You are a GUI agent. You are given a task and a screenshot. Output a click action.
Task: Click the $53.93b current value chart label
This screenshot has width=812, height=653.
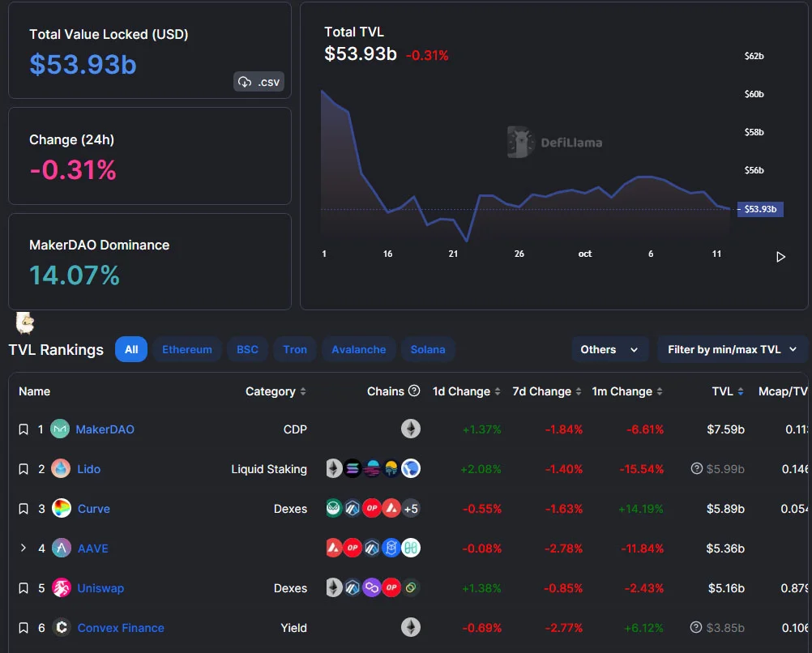click(760, 209)
